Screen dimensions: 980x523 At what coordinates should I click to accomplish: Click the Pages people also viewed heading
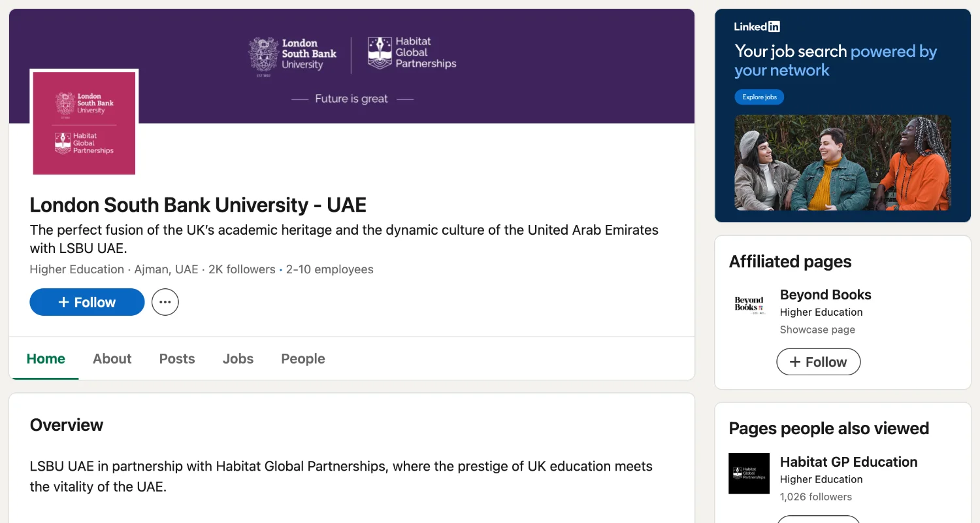pyautogui.click(x=828, y=428)
